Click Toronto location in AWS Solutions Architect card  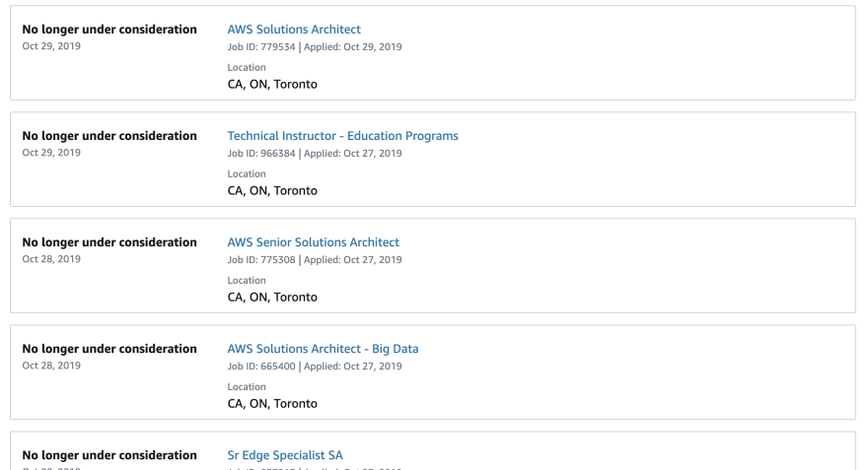coord(272,85)
